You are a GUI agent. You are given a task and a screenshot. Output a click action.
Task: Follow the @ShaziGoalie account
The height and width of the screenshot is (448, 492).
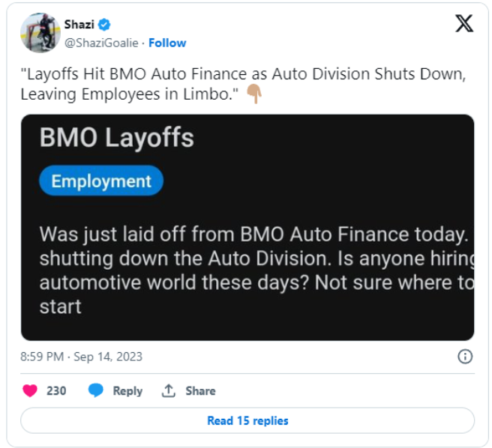167,43
